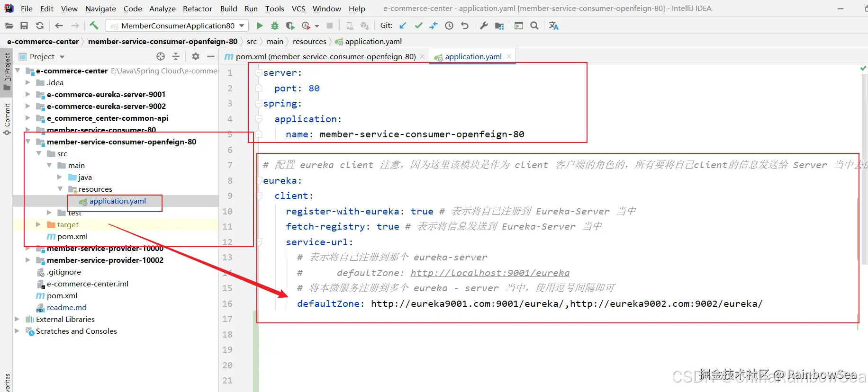Locate the opened file with the crosshair icon

click(x=161, y=56)
